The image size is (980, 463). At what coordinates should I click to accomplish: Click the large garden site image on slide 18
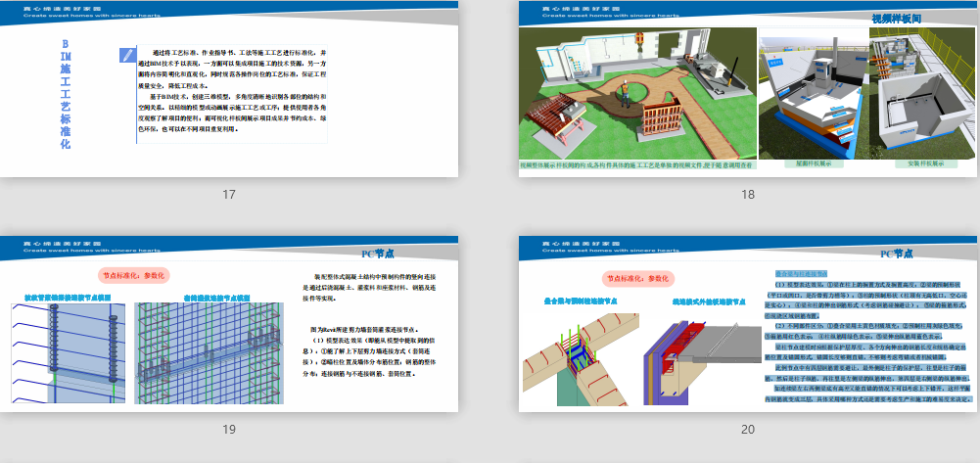[x=636, y=96]
